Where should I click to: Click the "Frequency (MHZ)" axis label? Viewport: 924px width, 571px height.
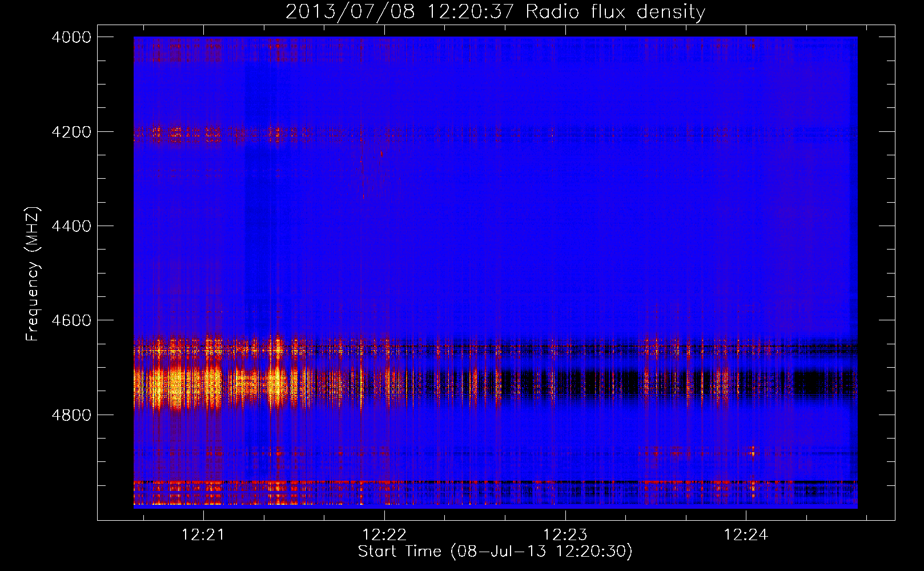point(33,274)
